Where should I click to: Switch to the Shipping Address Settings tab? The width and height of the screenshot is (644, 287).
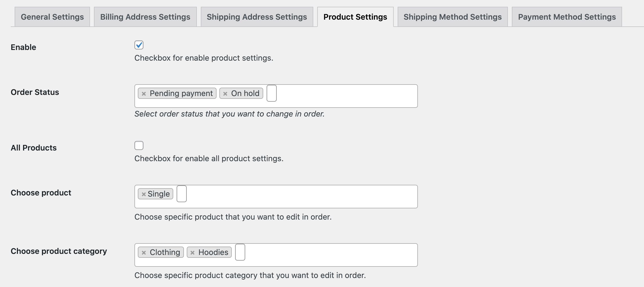[x=256, y=17]
